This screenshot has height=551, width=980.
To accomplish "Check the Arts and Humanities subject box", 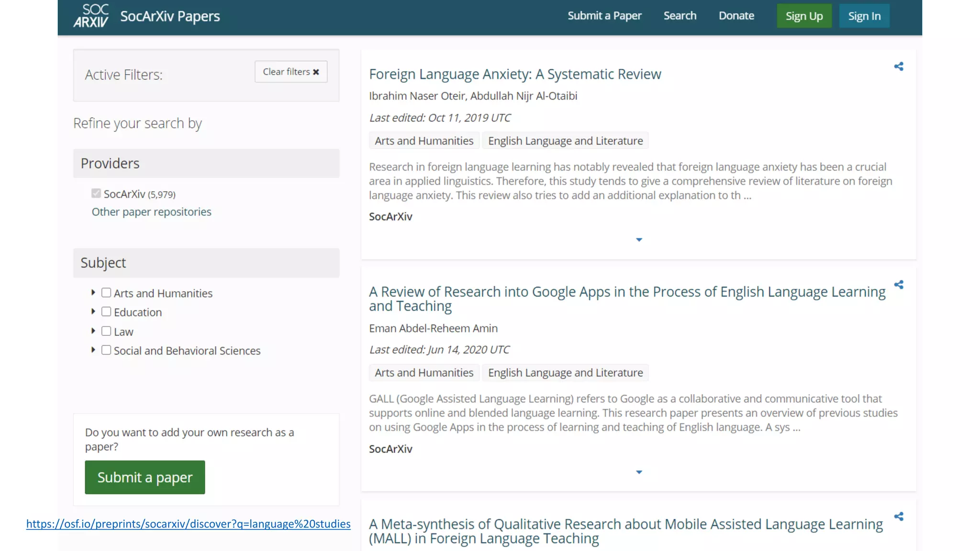I will [x=106, y=293].
